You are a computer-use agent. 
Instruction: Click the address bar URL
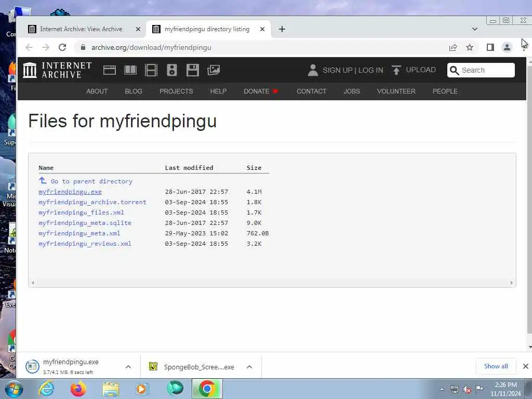pos(151,47)
